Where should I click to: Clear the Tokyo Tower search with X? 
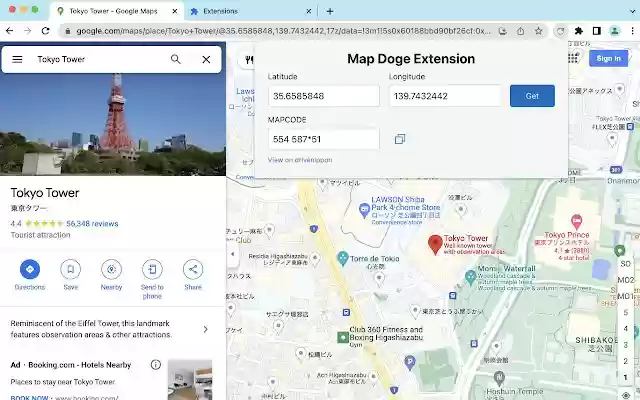click(206, 60)
